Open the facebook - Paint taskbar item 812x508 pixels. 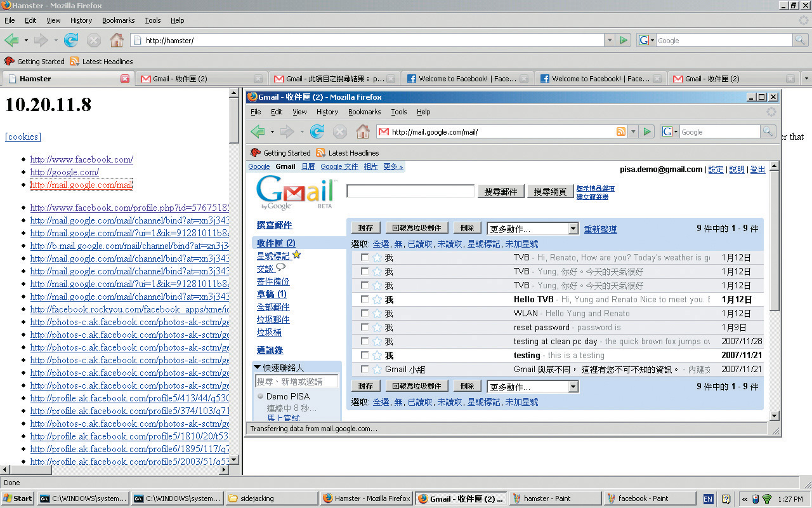[x=649, y=498]
